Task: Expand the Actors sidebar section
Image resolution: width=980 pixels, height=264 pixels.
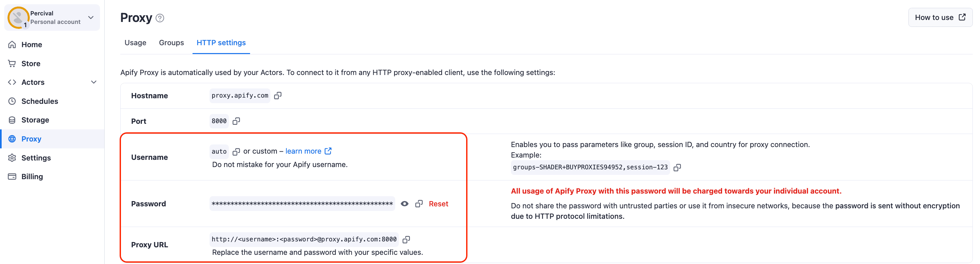Action: (x=93, y=82)
